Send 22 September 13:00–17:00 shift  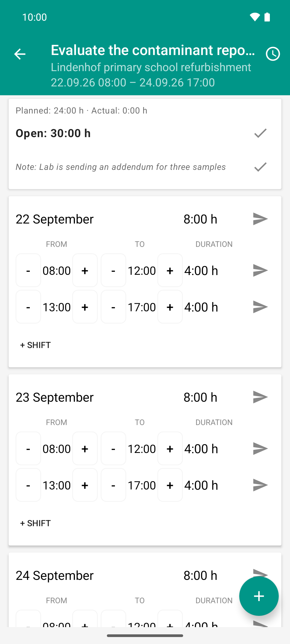point(260,307)
